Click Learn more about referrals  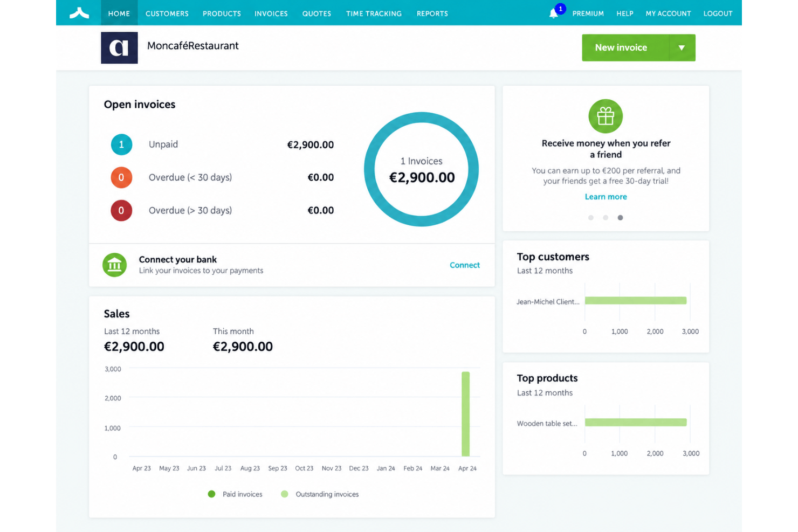606,197
